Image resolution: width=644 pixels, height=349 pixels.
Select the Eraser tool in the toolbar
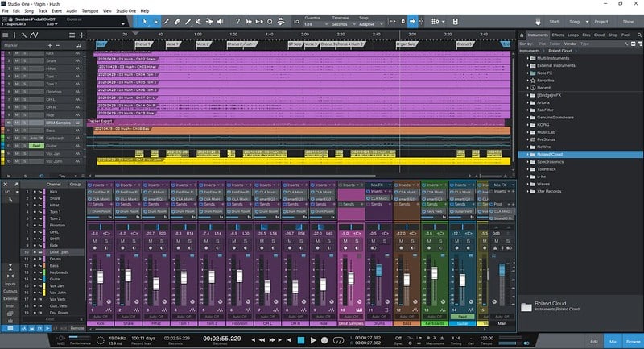[x=177, y=22]
